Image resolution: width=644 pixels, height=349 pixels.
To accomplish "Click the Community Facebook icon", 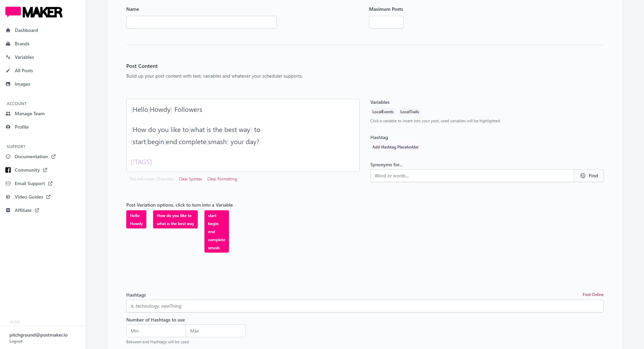I will 8,170.
